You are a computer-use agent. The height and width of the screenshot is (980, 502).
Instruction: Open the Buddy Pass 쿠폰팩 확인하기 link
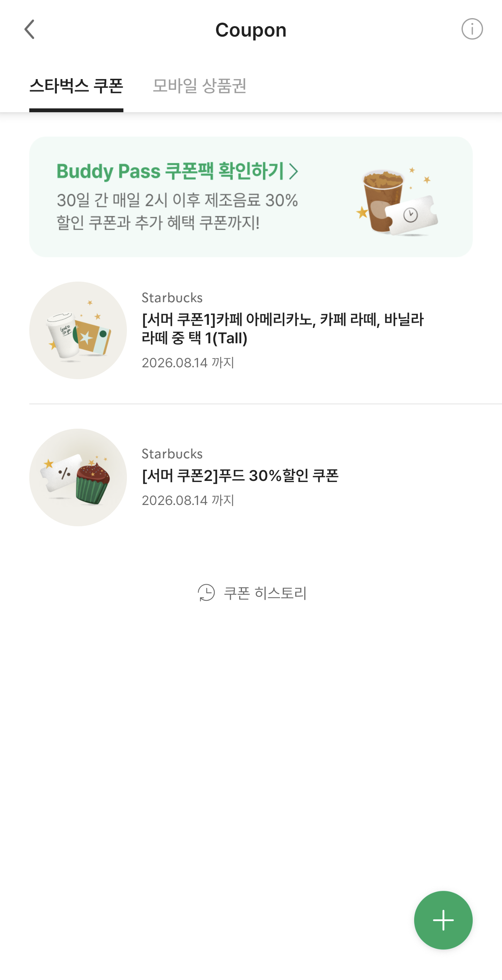point(170,171)
